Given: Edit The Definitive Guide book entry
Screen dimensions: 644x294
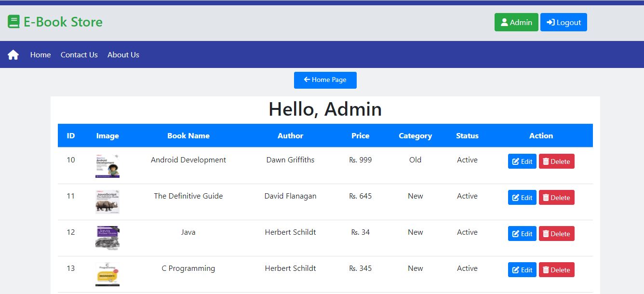Looking at the screenshot, I should [522, 197].
